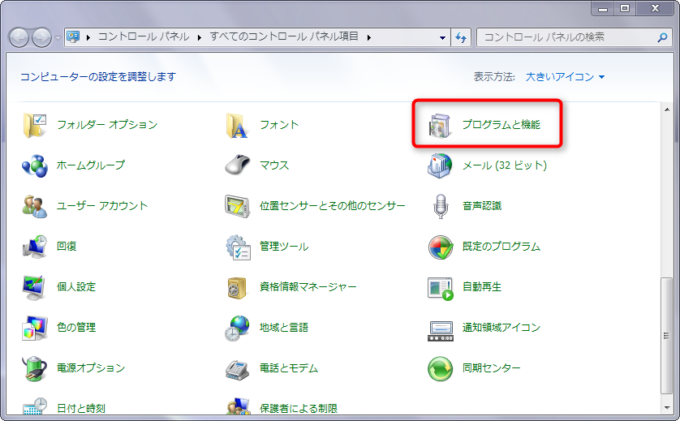Click the address bar refresh button
Viewport: 680px width, 421px height.
461,37
